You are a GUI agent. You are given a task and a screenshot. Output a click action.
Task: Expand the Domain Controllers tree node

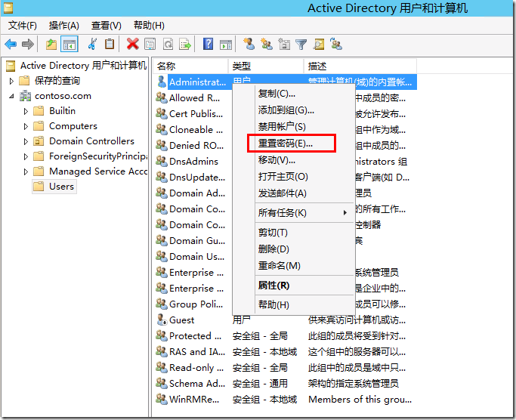coord(26,141)
